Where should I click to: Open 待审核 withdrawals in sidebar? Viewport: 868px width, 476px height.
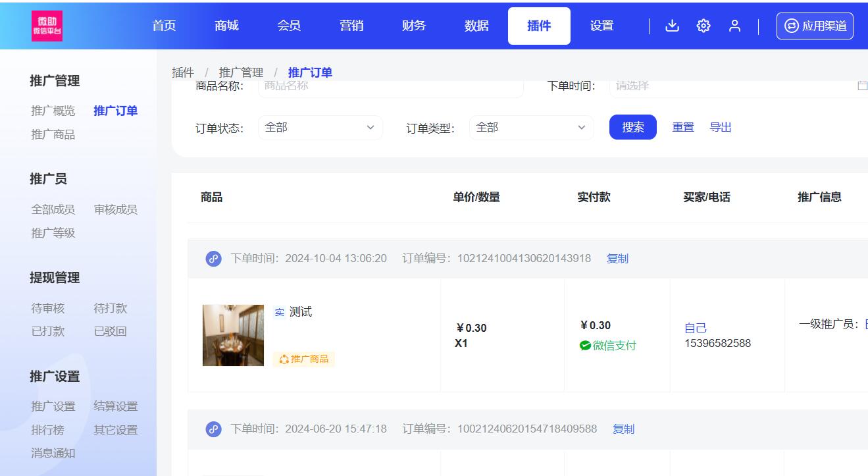[x=48, y=308]
